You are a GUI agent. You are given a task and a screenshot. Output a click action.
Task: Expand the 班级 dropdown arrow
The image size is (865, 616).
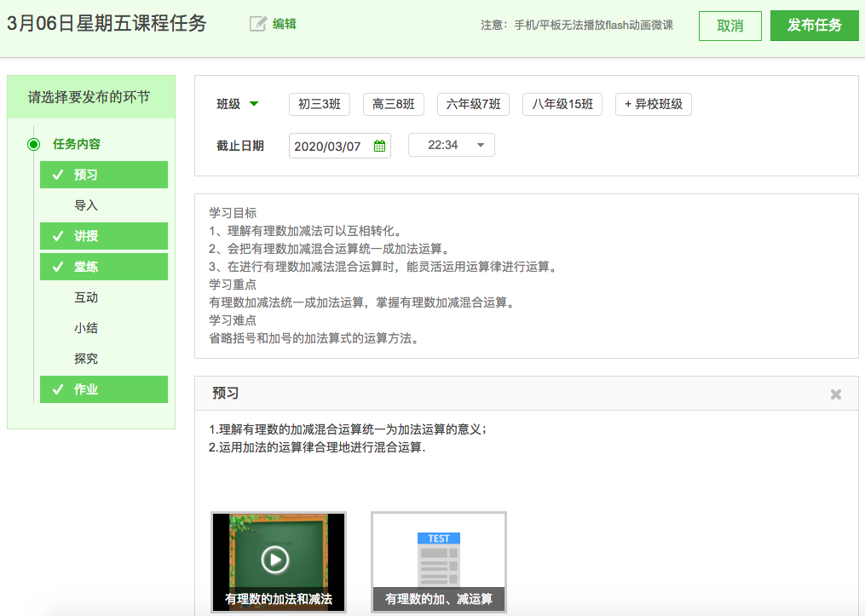pos(254,104)
